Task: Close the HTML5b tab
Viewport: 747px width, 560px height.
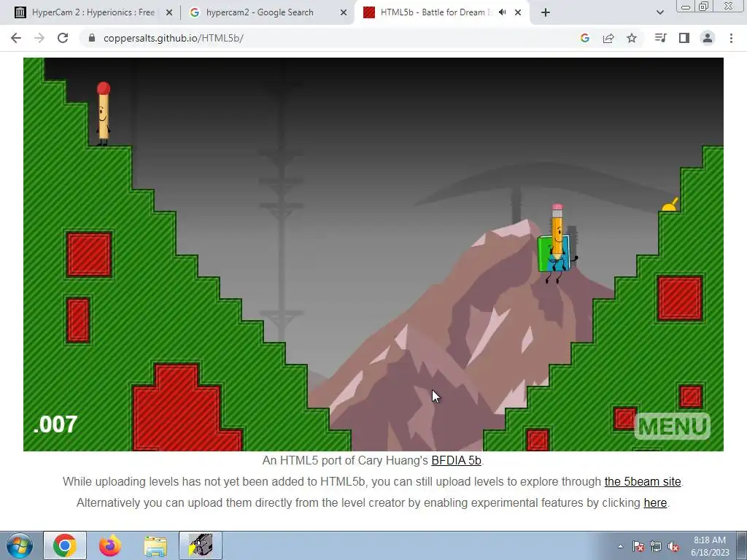Action: click(518, 13)
